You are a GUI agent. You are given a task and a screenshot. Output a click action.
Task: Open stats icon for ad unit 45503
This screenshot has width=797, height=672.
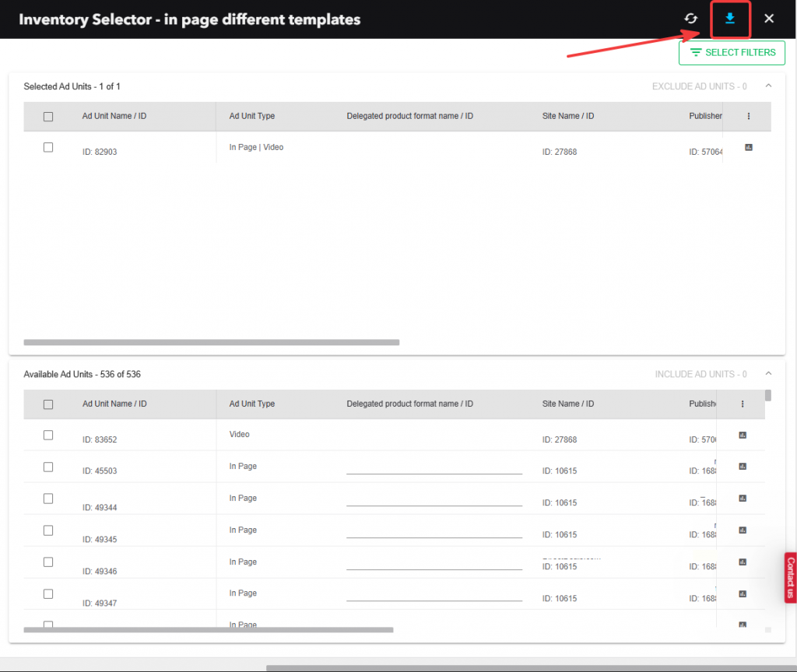pos(743,467)
